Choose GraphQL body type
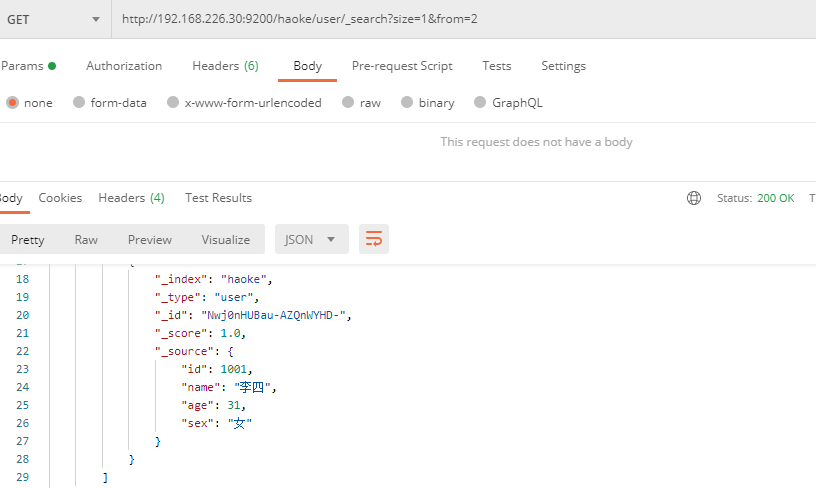 481,102
